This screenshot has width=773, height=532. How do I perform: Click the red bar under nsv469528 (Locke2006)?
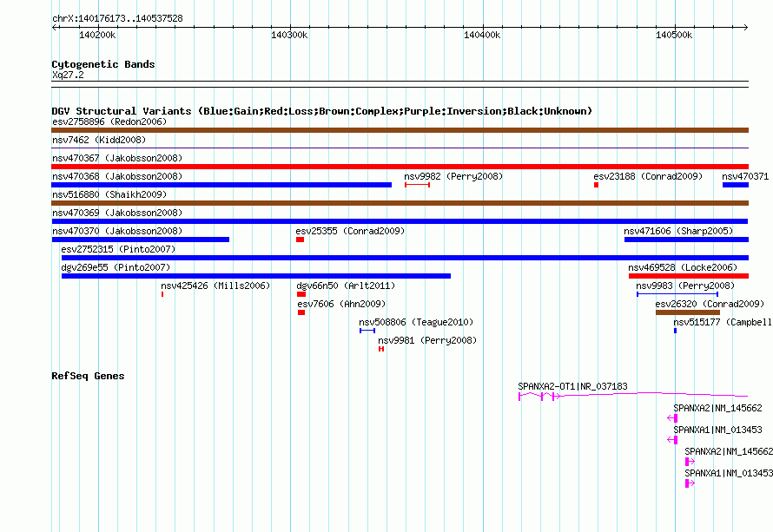[x=689, y=276]
